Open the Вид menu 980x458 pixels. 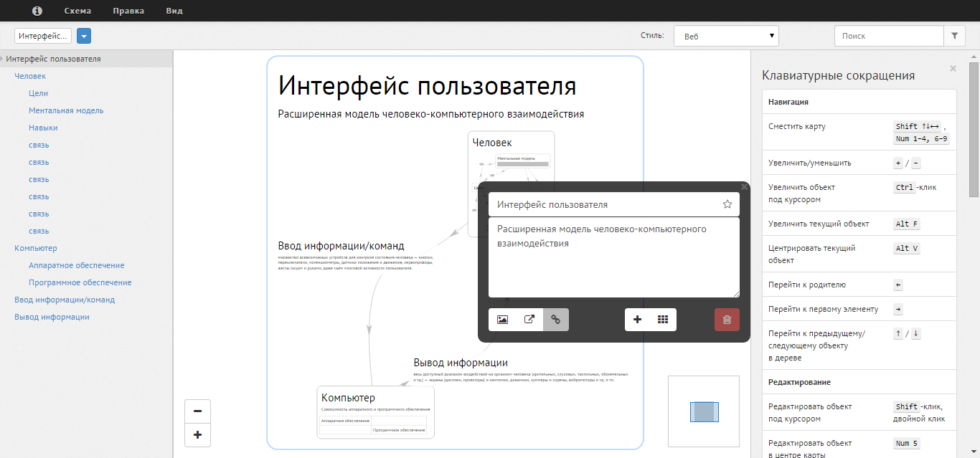pos(174,11)
